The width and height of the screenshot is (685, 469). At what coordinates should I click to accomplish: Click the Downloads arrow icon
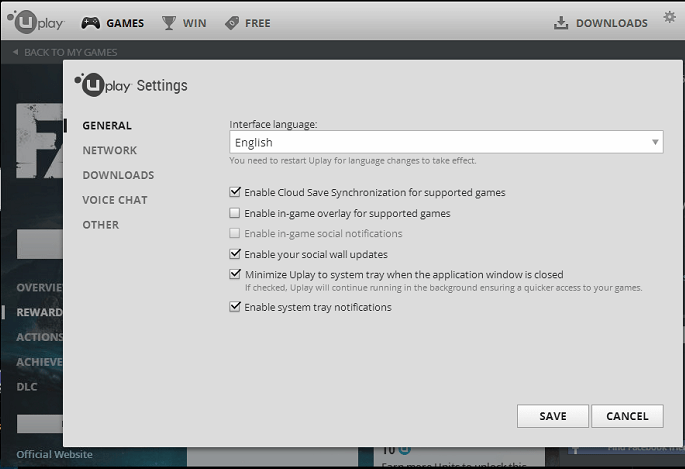point(561,23)
